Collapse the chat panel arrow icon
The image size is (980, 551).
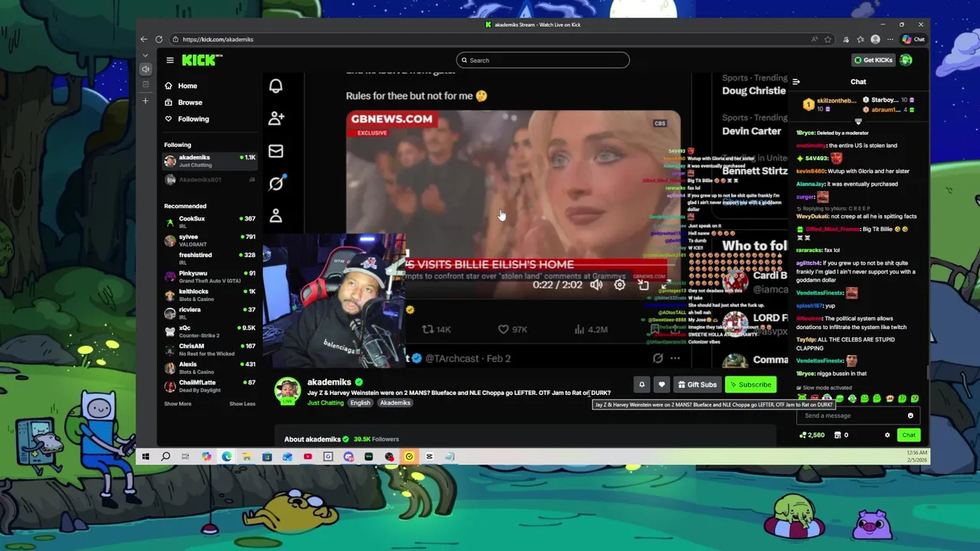tap(796, 82)
